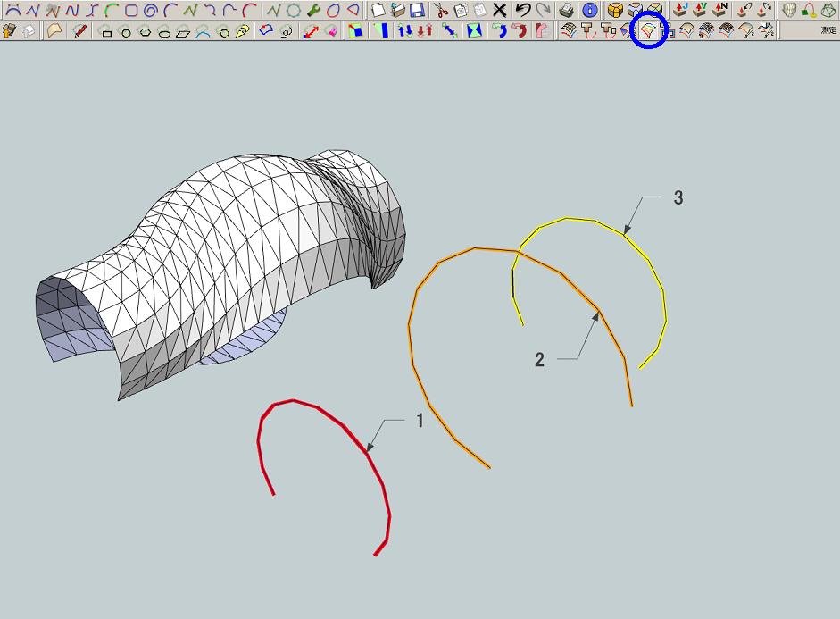Image resolution: width=840 pixels, height=619 pixels.
Task: Select the pink eraser tool
Action: [x=331, y=31]
